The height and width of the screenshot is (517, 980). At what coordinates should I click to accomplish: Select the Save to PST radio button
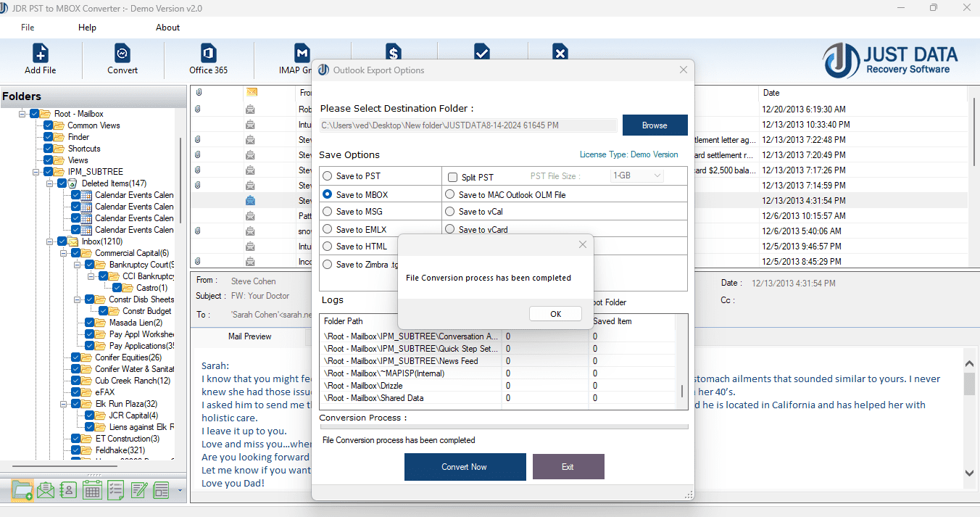pyautogui.click(x=328, y=176)
